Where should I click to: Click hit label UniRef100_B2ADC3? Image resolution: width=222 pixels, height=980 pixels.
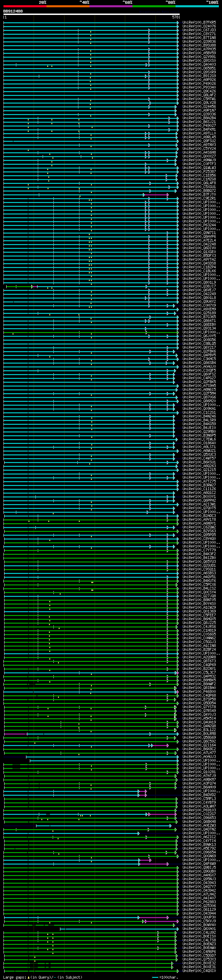click(199, 516)
